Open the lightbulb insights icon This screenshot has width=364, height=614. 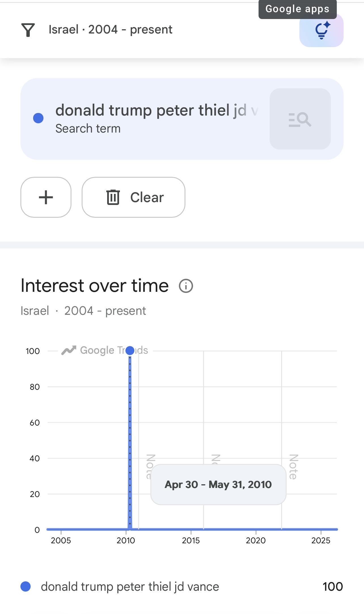click(x=321, y=30)
